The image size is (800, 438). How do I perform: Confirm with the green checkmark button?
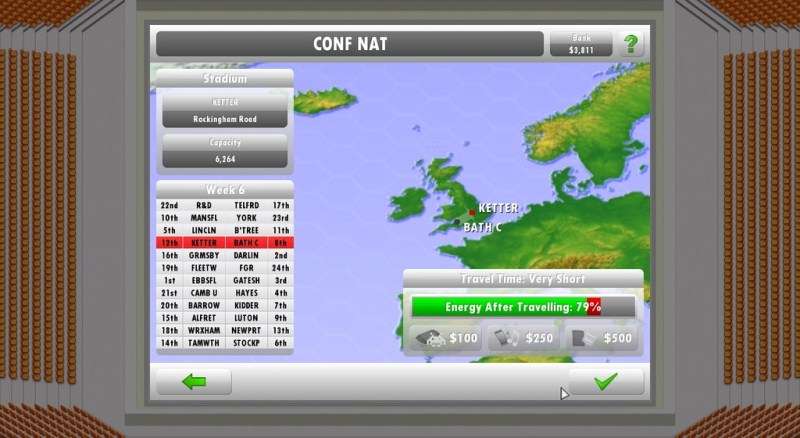point(606,381)
